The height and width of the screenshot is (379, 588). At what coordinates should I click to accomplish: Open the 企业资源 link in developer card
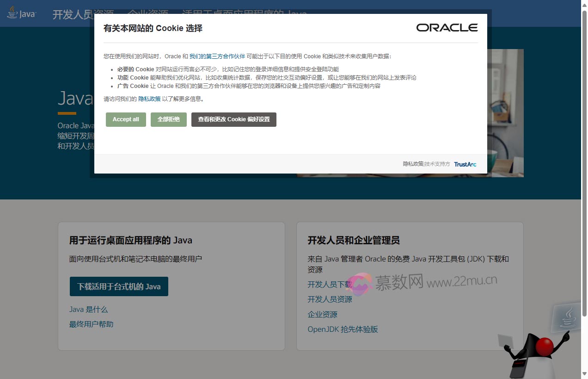(322, 314)
